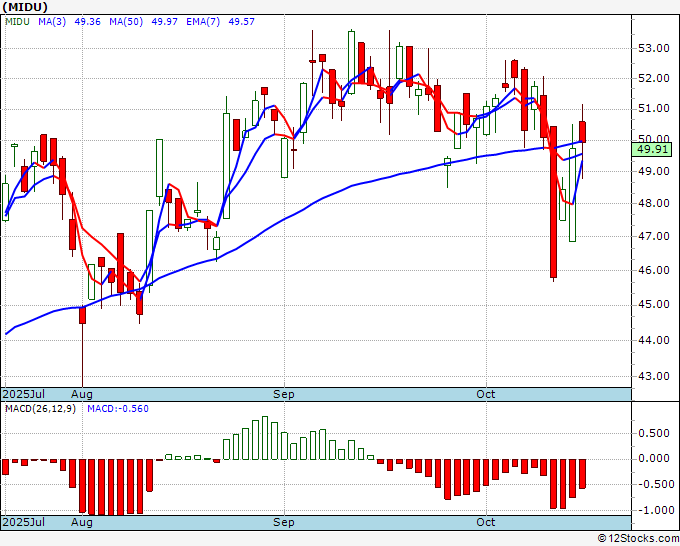This screenshot has width=680, height=546.
Task: Click the MACD(26,12,9) indicator label
Action: (x=40, y=409)
